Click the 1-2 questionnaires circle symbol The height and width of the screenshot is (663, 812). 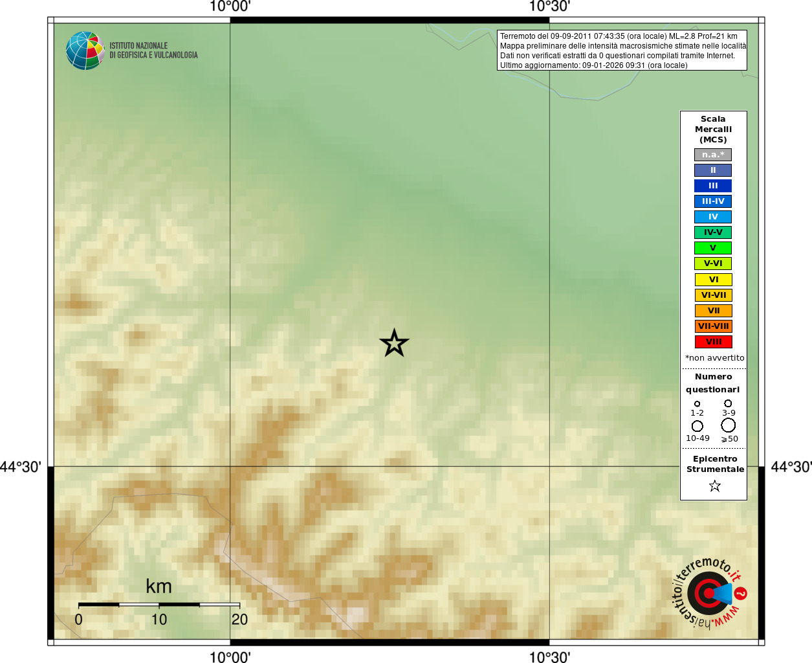pyautogui.click(x=697, y=403)
